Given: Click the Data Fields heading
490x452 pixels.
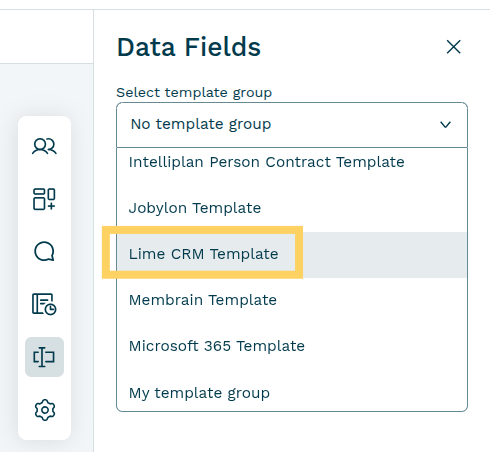Looking at the screenshot, I should 189,47.
